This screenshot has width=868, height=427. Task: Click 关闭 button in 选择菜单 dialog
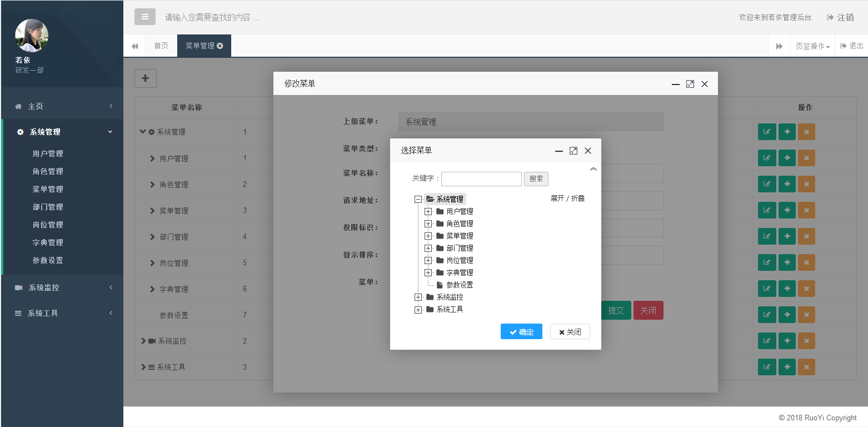pos(570,331)
